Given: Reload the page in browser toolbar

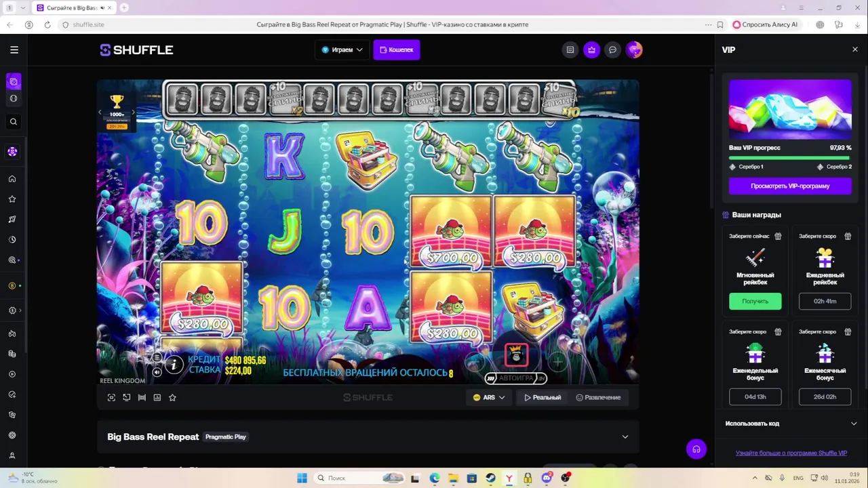Looking at the screenshot, I should click(47, 24).
